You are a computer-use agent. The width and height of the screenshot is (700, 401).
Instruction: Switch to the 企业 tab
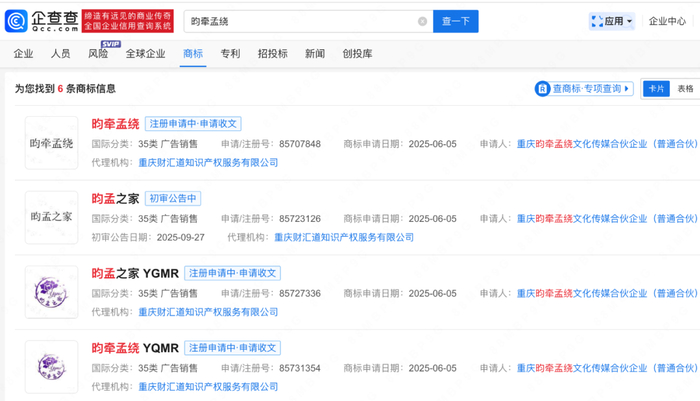[x=23, y=54]
